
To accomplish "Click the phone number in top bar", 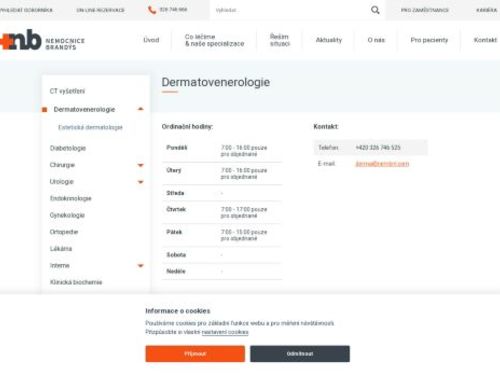I will (173, 10).
